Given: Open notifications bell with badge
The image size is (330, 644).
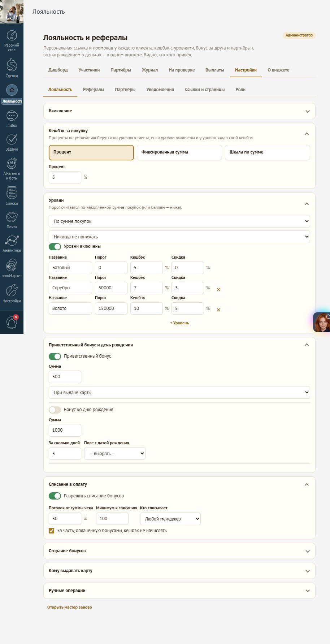Looking at the screenshot, I should [x=12, y=322].
